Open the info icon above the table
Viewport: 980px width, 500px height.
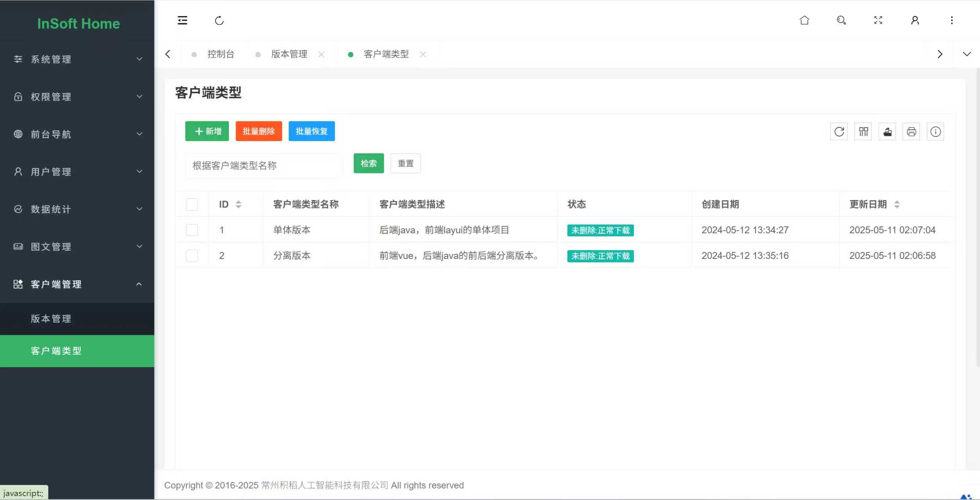pos(935,132)
